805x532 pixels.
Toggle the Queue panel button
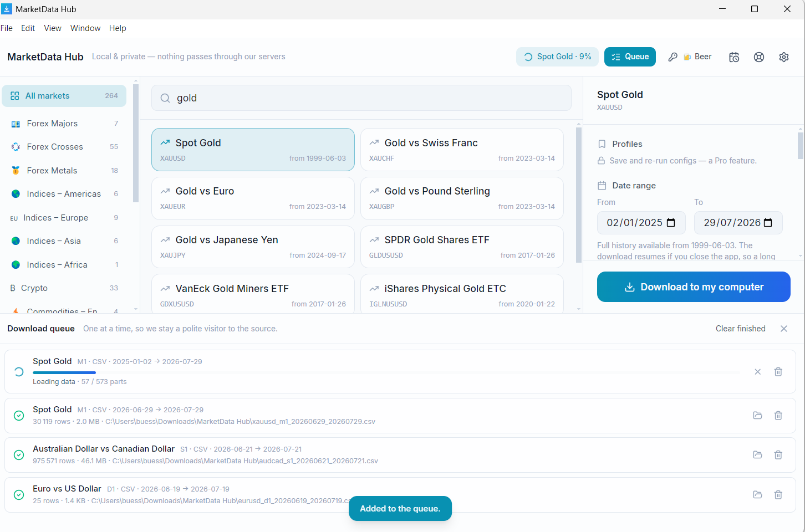point(630,57)
